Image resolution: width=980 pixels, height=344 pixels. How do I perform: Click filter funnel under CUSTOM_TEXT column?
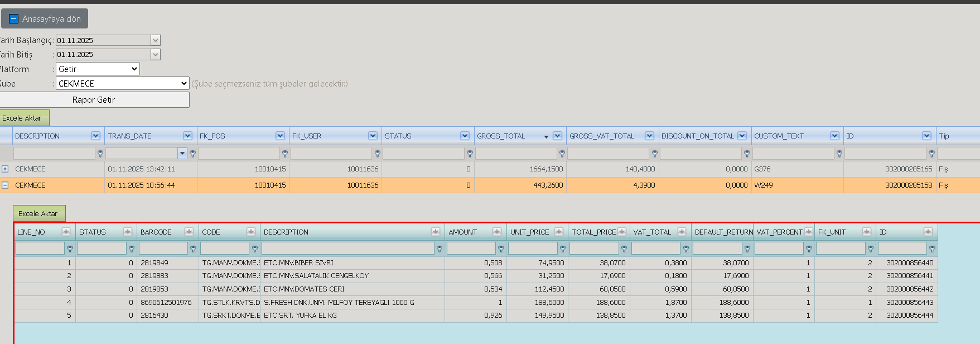coord(839,153)
